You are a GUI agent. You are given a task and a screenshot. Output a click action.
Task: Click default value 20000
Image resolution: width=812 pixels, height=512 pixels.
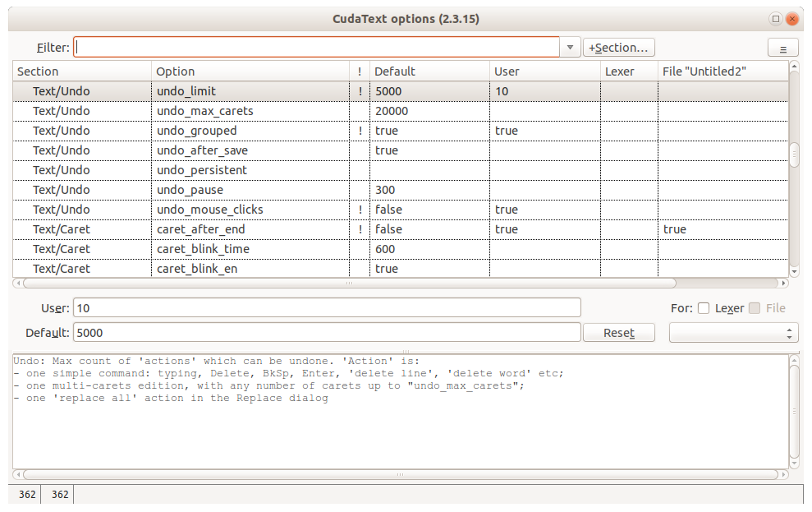click(392, 111)
